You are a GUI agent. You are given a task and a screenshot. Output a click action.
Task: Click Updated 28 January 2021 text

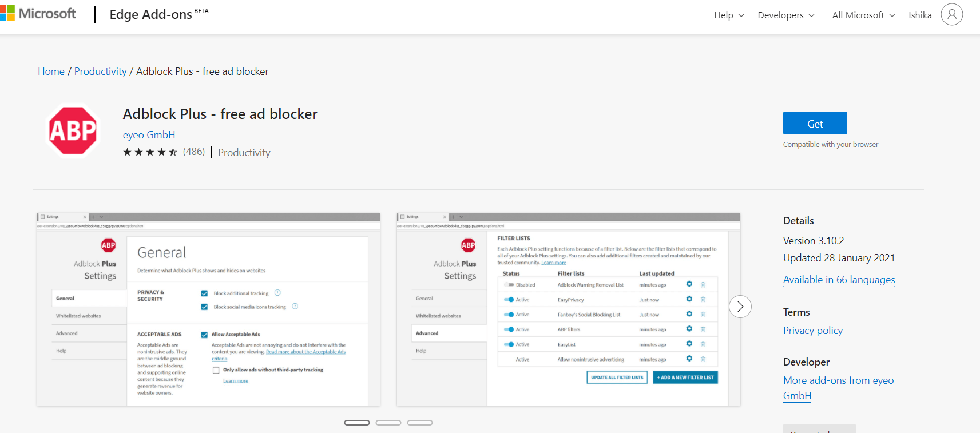[x=839, y=258]
